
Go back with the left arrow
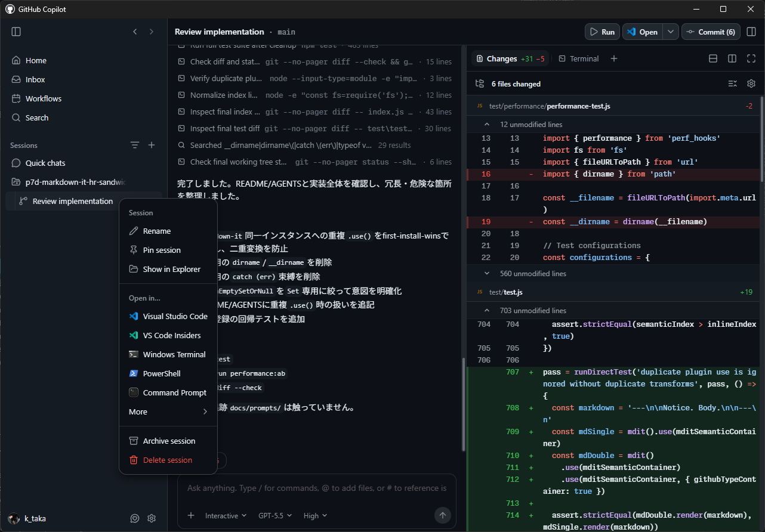(135, 32)
